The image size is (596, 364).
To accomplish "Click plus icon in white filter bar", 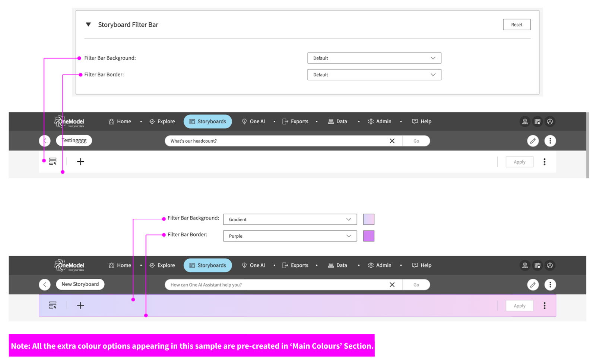I will point(80,161).
